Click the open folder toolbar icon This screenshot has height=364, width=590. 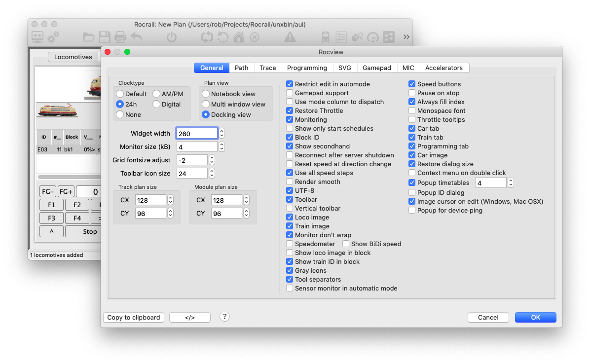click(88, 37)
